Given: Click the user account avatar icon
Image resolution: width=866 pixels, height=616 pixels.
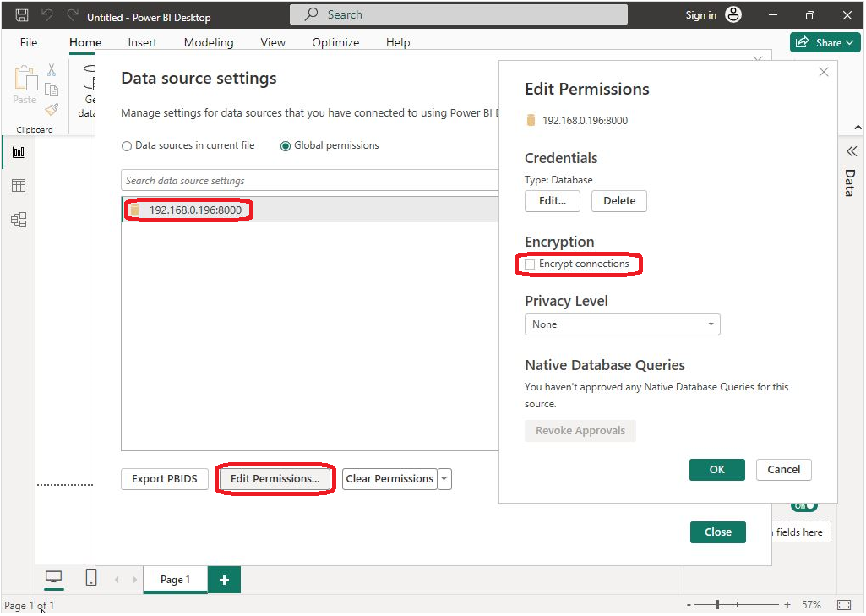Looking at the screenshot, I should click(733, 15).
